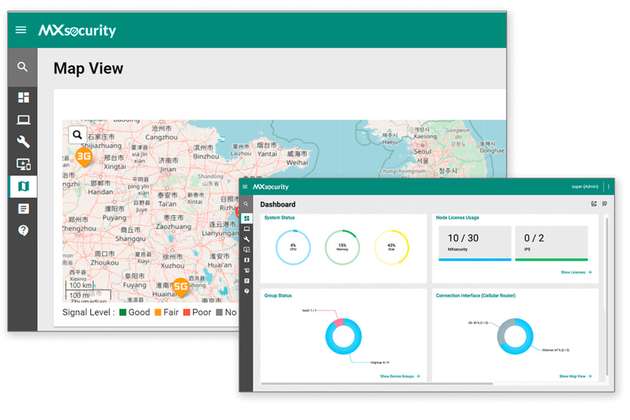Open the logs document icon in Map View sidebar

coord(23,209)
